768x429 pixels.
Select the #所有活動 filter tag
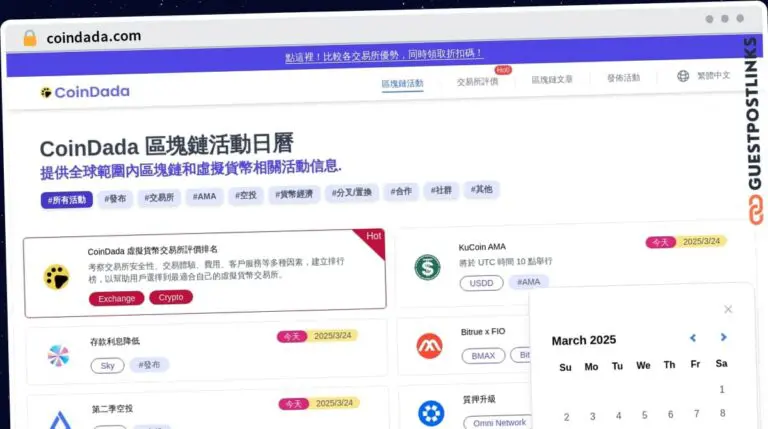click(x=66, y=199)
